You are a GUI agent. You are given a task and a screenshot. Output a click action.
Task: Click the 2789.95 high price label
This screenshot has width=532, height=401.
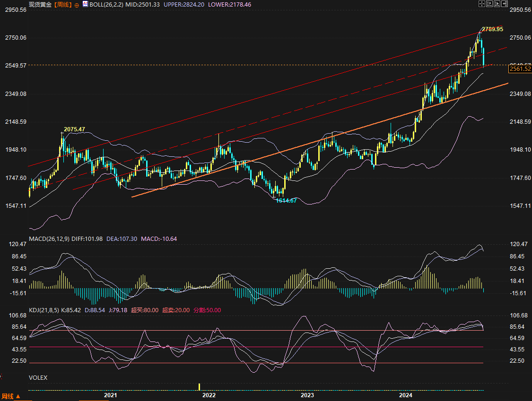tap(492, 29)
